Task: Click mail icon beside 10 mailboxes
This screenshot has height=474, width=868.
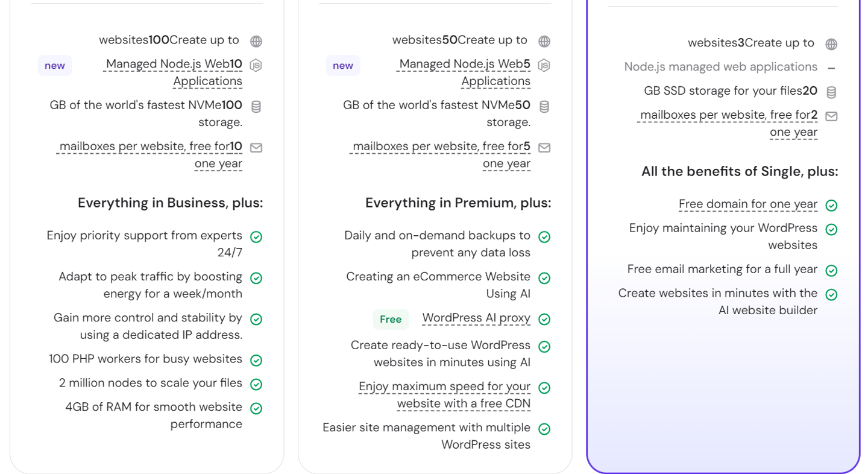Action: (x=256, y=148)
